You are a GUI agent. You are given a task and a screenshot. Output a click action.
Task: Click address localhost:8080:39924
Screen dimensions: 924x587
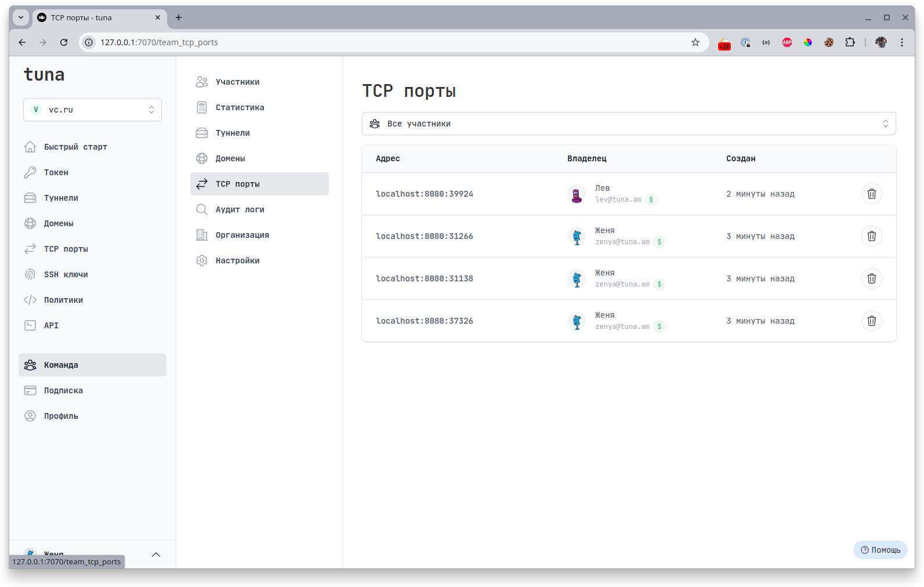[x=425, y=194]
